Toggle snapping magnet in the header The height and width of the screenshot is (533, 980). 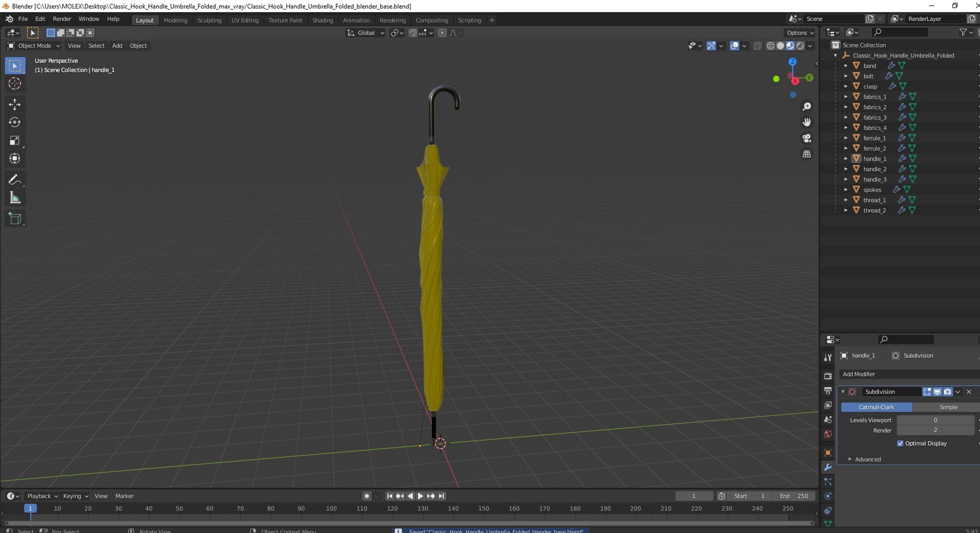coord(413,33)
